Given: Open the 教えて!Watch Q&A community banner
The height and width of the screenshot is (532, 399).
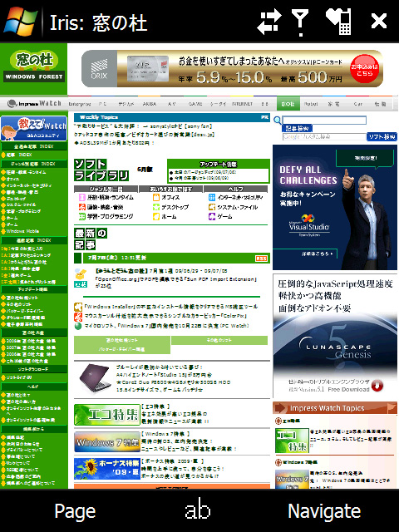Looking at the screenshot, I should [x=34, y=128].
